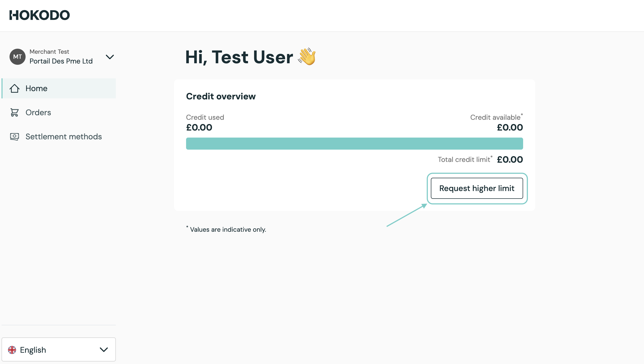The image size is (644, 364).
Task: Click the Credit available amount
Action: tap(510, 128)
